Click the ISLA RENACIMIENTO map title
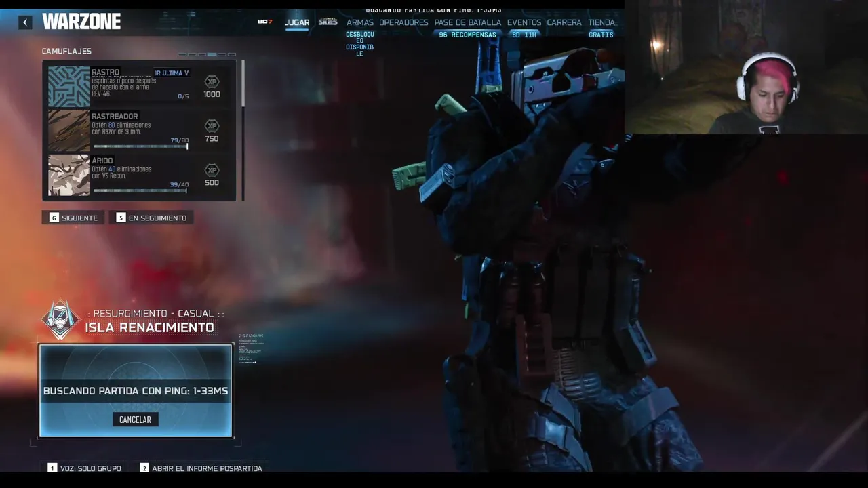Viewport: 868px width, 488px height. [x=149, y=327]
